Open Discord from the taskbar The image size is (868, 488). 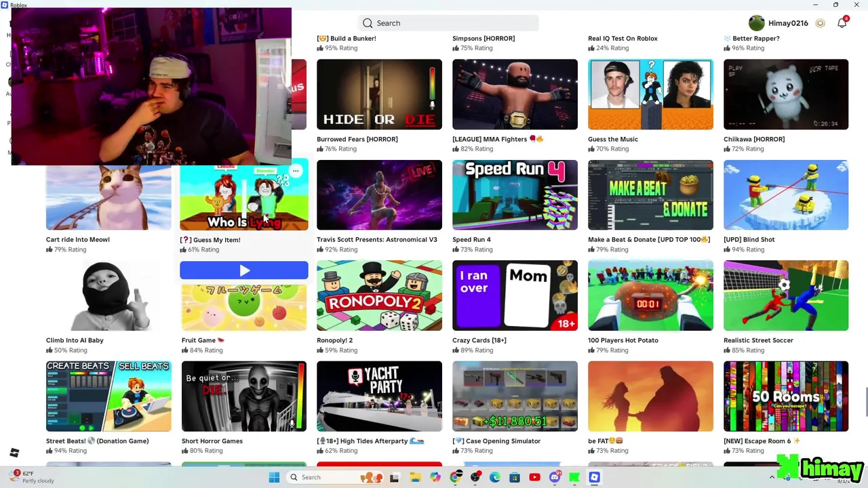(x=555, y=477)
